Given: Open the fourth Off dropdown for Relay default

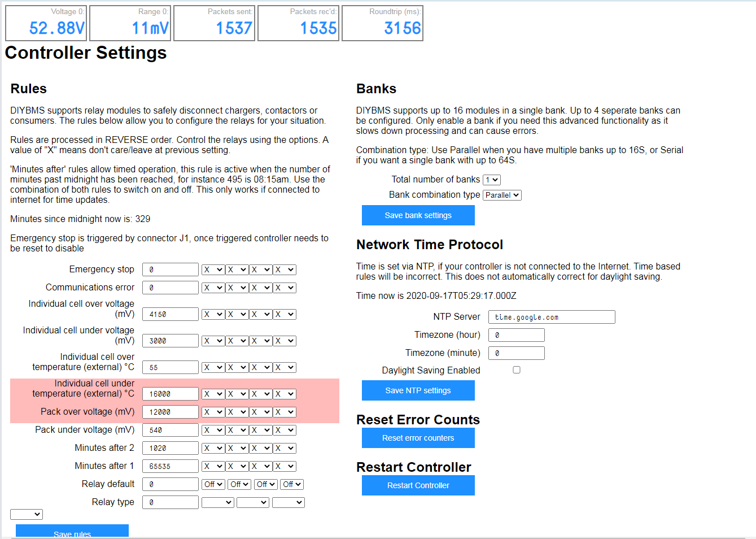Looking at the screenshot, I should click(x=292, y=485).
